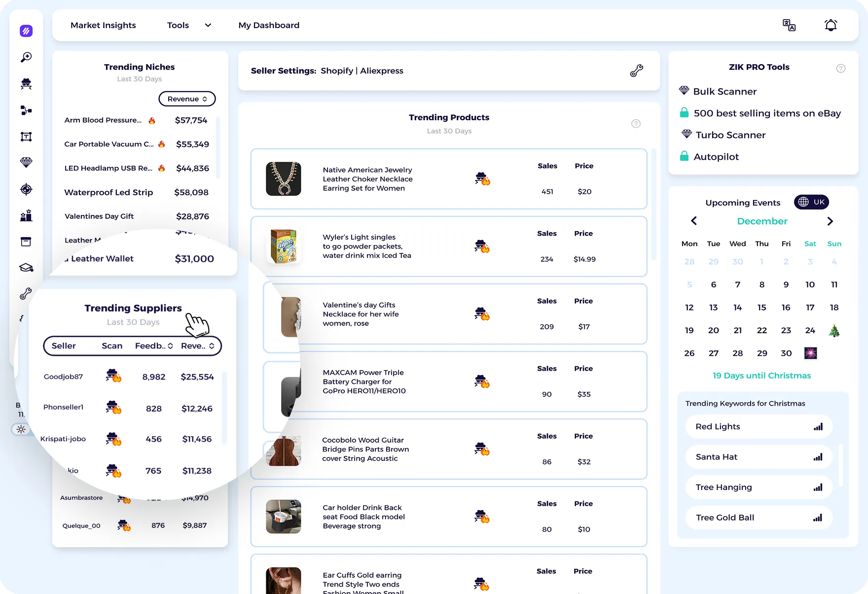The width and height of the screenshot is (868, 594).
Task: Open Turbo Scanner tool
Action: point(730,135)
